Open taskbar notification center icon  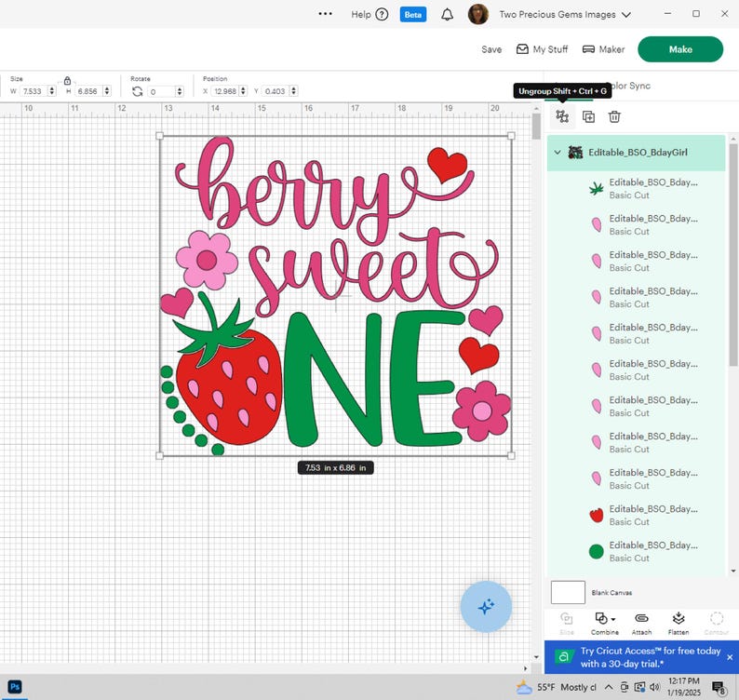pos(719,688)
